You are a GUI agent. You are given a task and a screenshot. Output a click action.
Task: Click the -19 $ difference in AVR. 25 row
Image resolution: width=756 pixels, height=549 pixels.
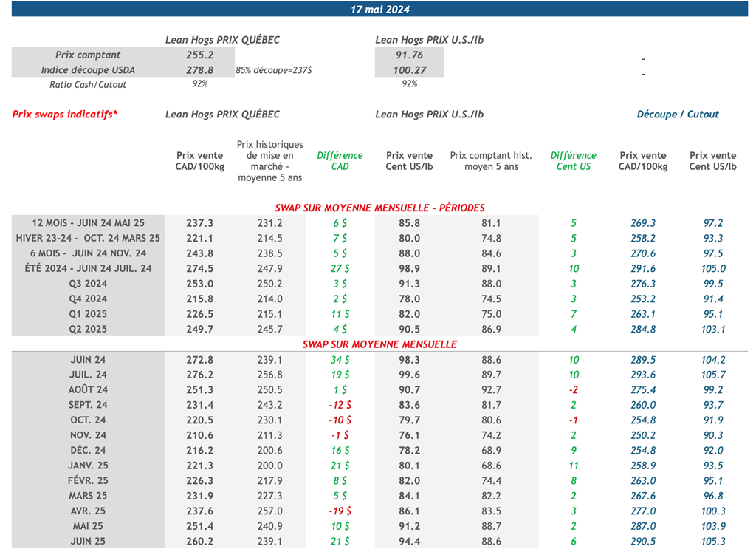340,511
